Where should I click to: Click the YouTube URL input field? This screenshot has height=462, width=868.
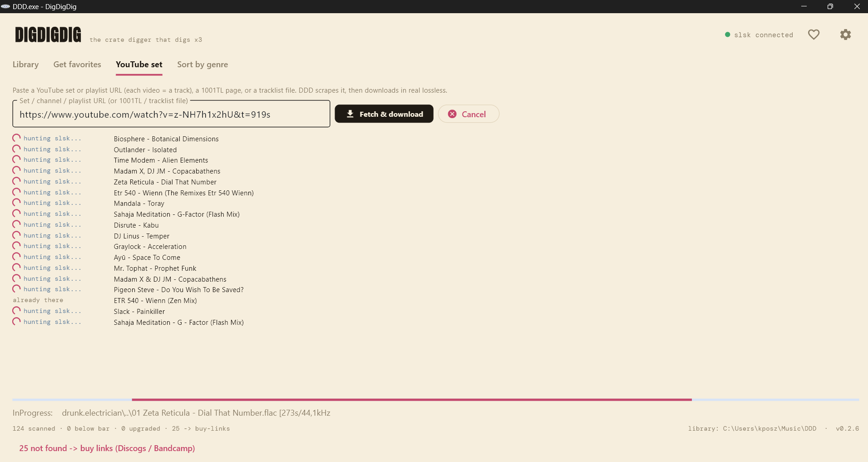tap(171, 114)
